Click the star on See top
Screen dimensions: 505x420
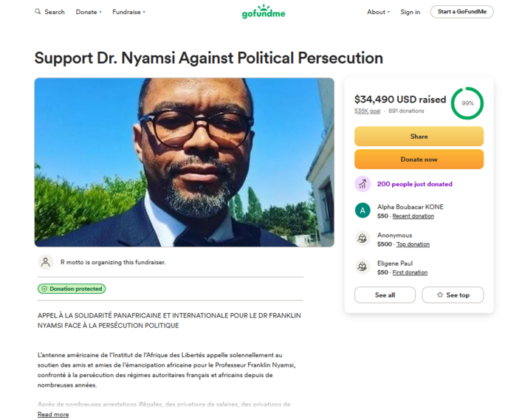coord(440,295)
